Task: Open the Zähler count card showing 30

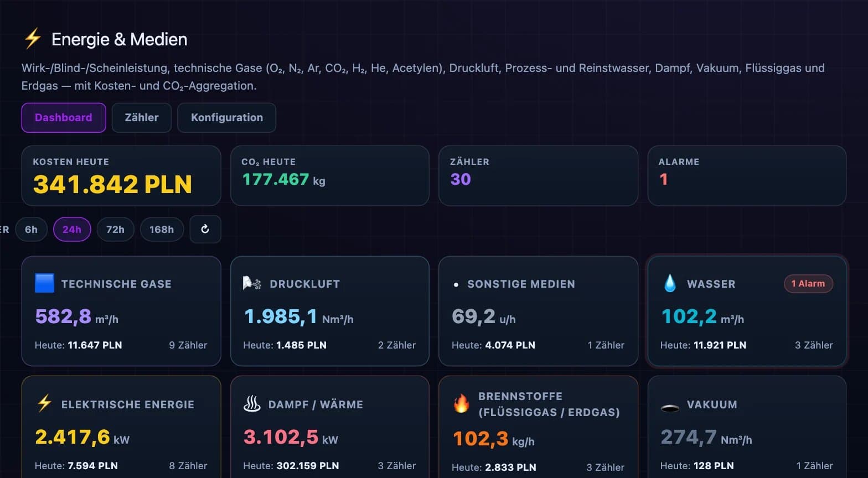Action: click(x=538, y=175)
